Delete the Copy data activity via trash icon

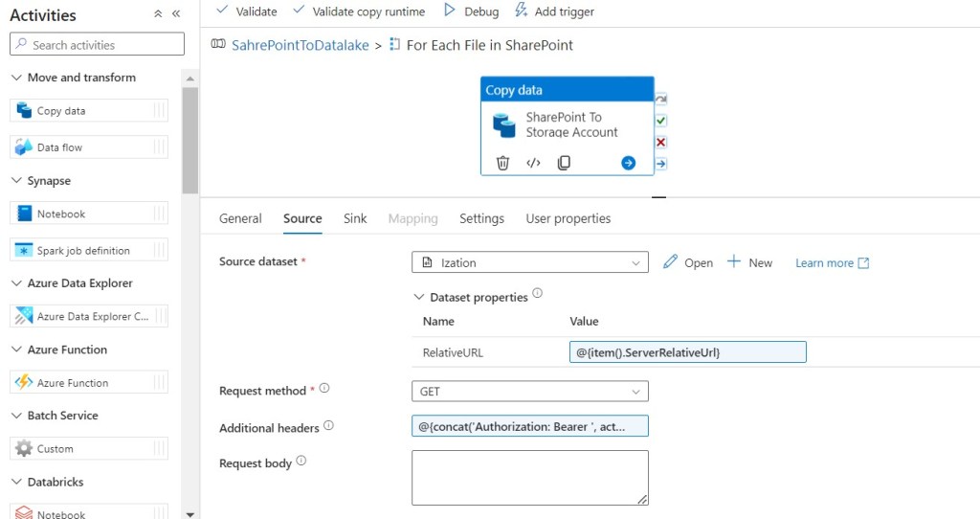coord(502,163)
